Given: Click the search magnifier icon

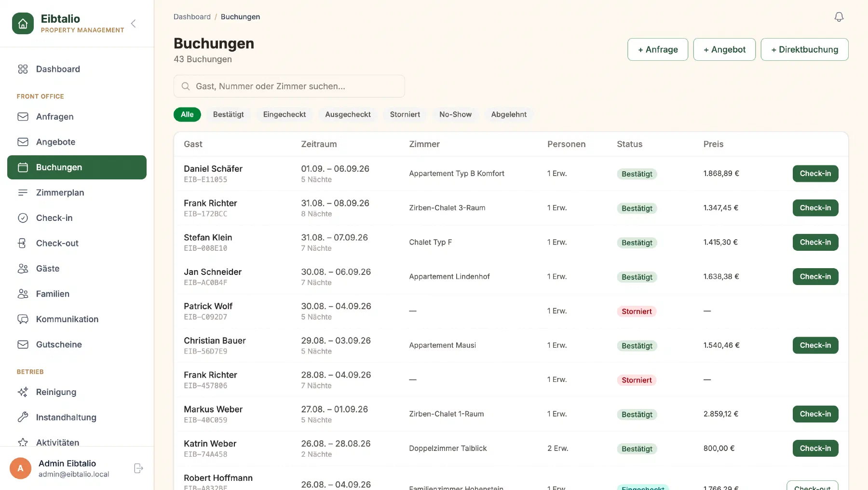Looking at the screenshot, I should click(185, 86).
